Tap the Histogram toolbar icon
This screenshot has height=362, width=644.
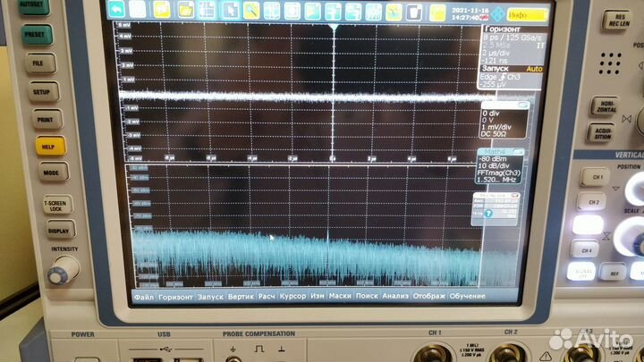point(312,11)
